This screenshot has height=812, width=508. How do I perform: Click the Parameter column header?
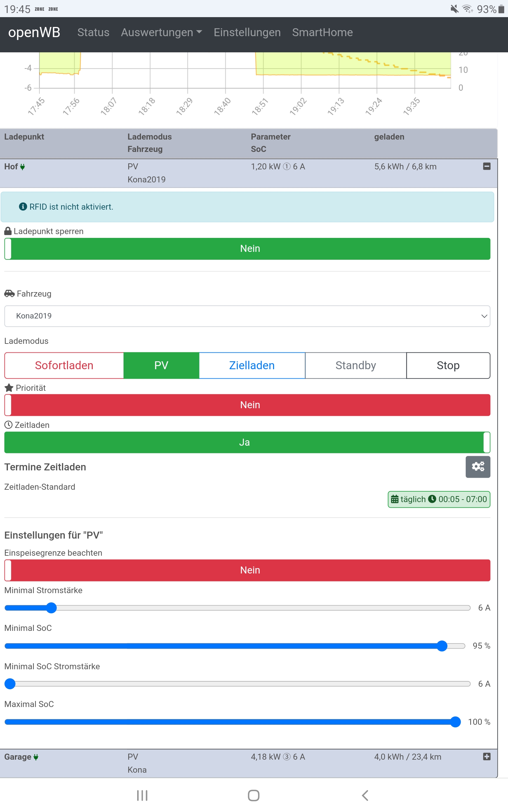271,137
